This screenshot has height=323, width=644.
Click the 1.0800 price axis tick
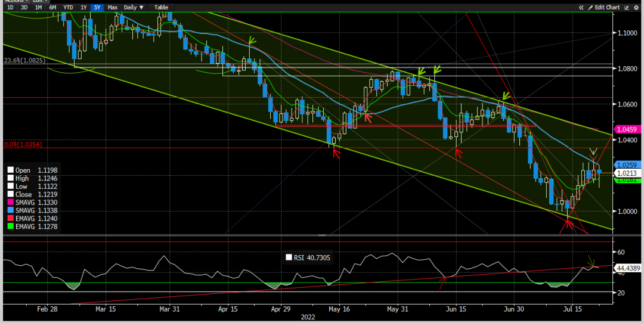(626, 69)
